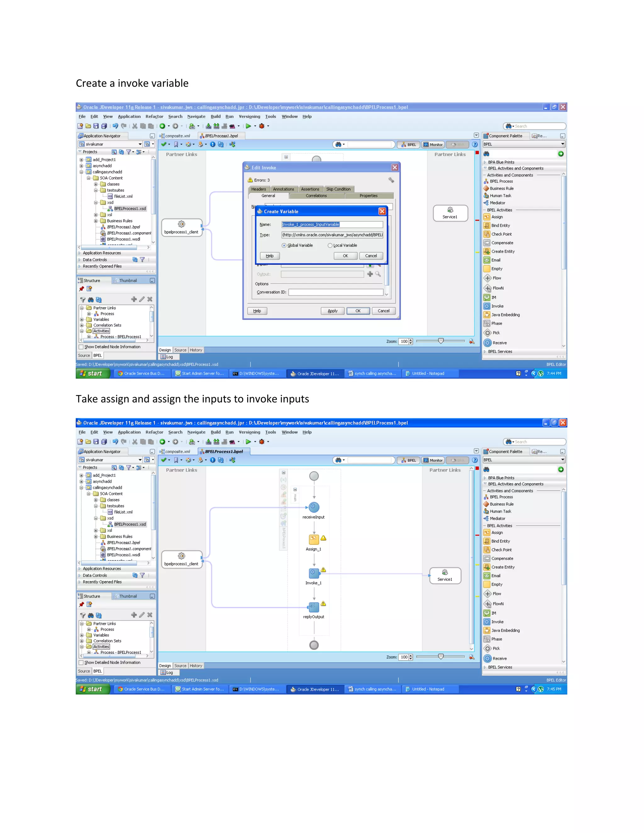Image resolution: width=644 pixels, height=833 pixels.
Task: Click Validate green checkmark in lower BPEL editor toolbar
Action: pos(164,460)
